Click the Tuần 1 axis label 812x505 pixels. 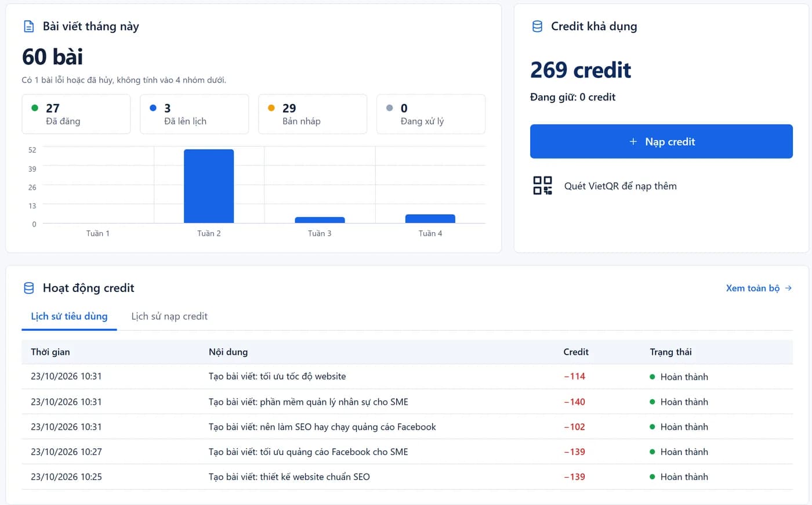tap(98, 233)
